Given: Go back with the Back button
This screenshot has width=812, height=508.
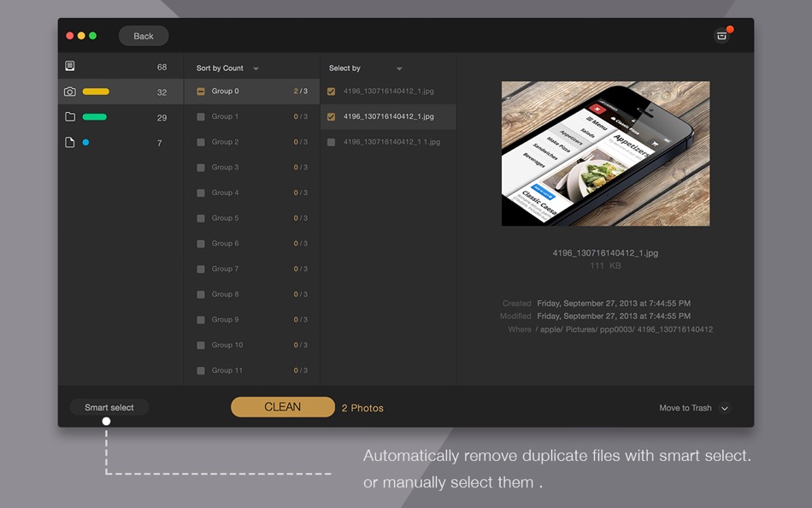Looking at the screenshot, I should (144, 36).
